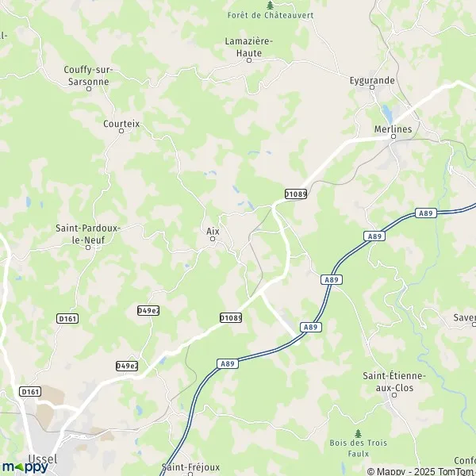476x476 pixels.
Task: Click the Courteix town marker
Action: (x=121, y=131)
